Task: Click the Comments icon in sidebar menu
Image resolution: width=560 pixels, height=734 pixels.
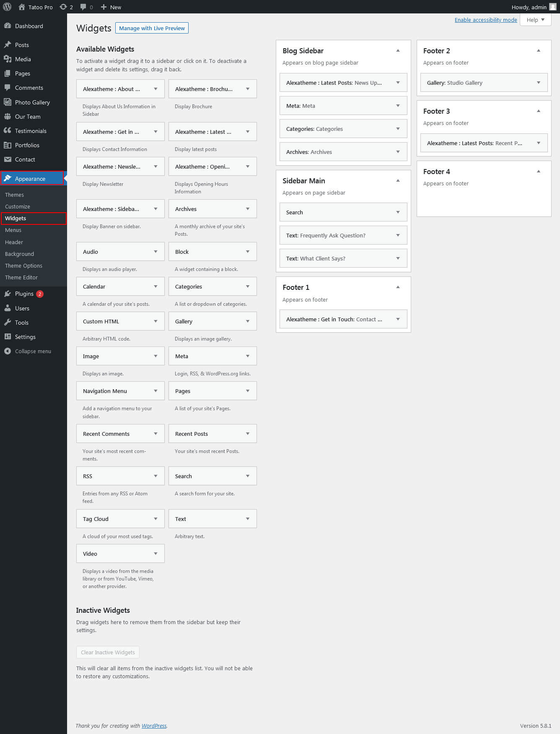Action: (x=8, y=87)
